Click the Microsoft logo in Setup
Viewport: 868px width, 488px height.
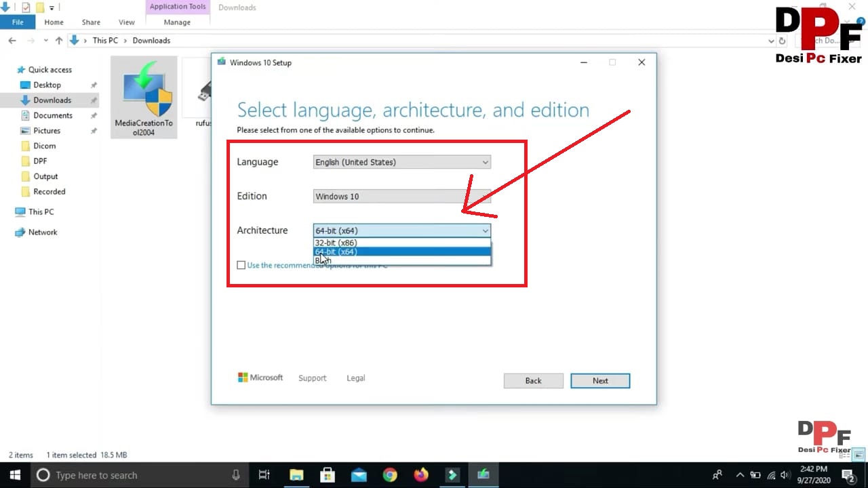point(260,378)
